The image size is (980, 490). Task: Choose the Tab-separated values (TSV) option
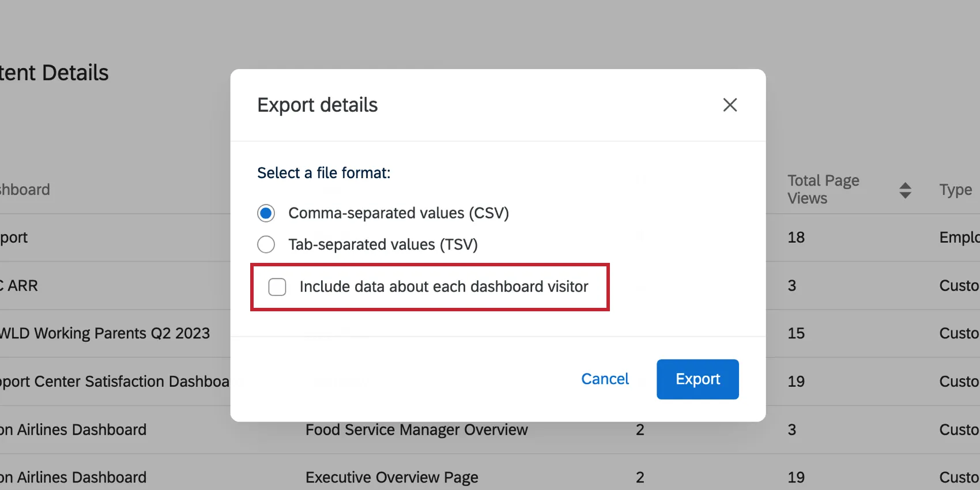tap(266, 244)
